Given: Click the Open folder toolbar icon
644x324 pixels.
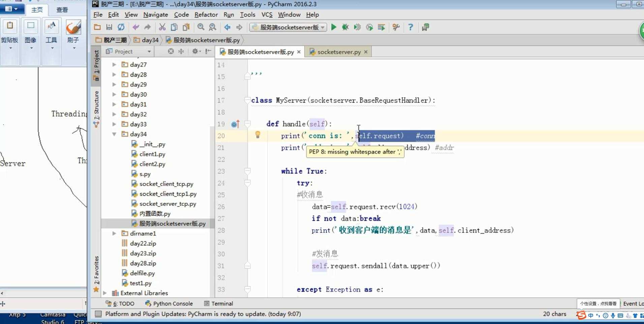Looking at the screenshot, I should (x=97, y=27).
